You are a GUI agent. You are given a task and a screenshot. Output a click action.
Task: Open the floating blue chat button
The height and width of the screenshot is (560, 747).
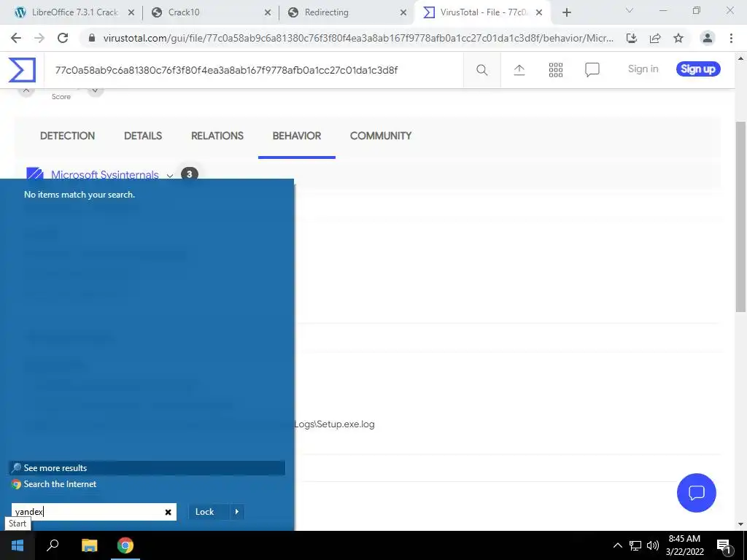pos(696,492)
